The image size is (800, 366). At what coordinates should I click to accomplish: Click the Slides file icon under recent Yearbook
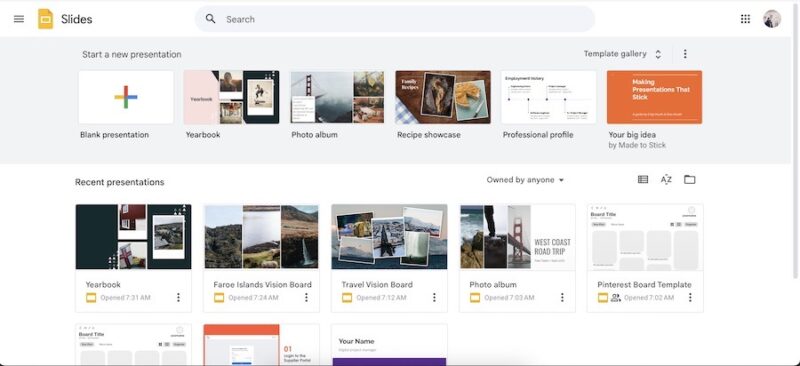91,298
